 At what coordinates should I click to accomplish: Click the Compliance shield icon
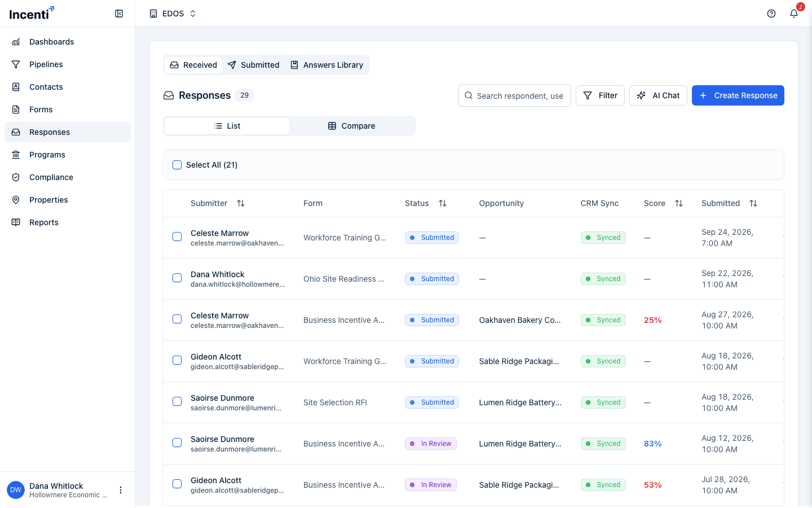[x=16, y=177]
